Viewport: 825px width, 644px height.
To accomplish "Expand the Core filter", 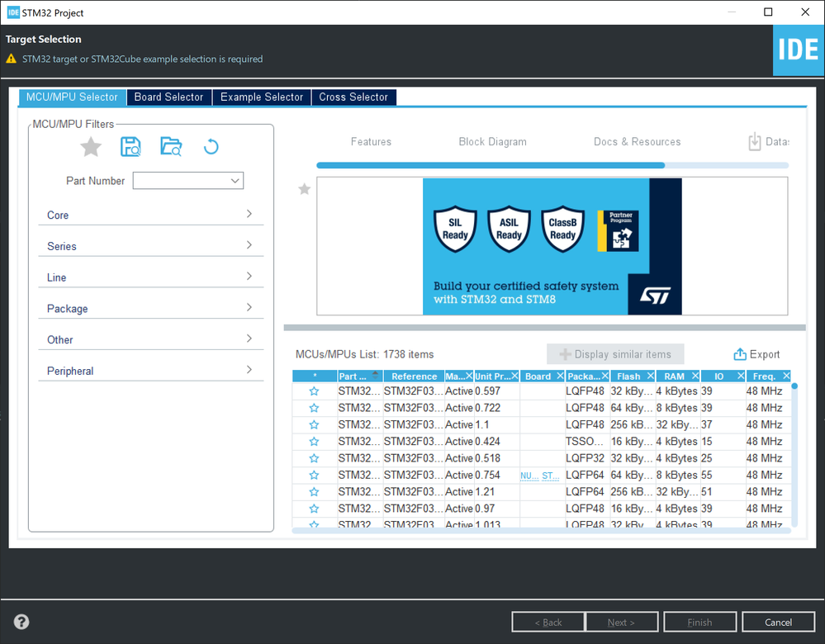I will click(150, 215).
